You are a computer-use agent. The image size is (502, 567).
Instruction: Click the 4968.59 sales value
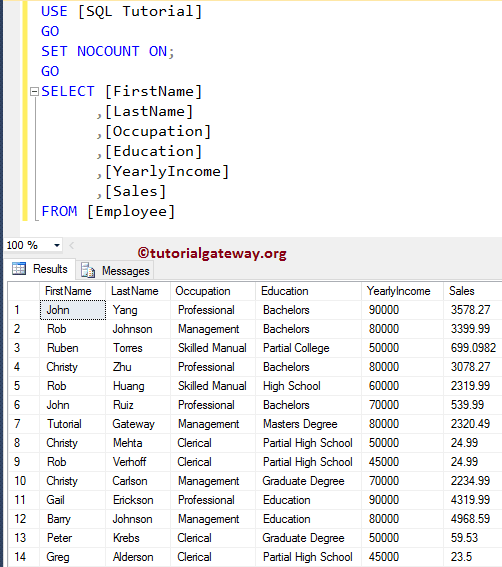472,519
